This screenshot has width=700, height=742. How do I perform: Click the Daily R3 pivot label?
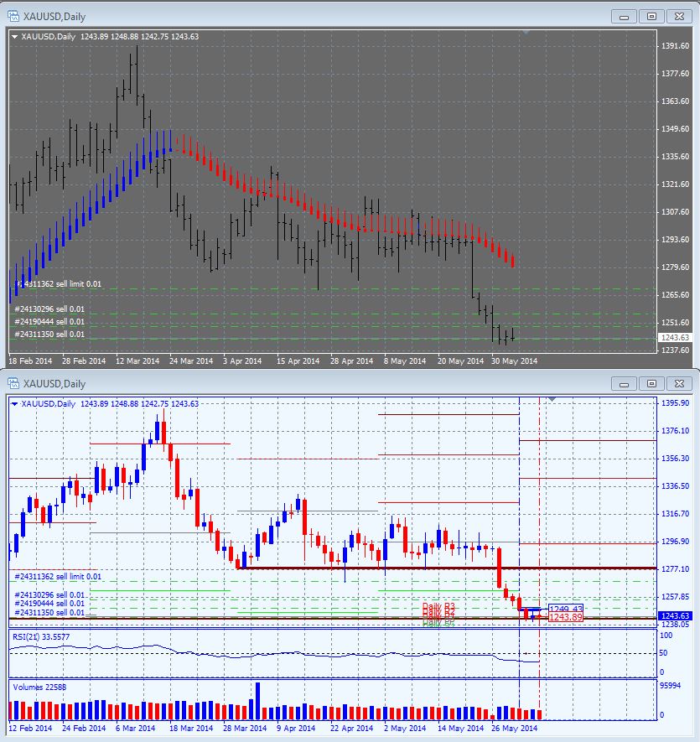pyautogui.click(x=438, y=606)
